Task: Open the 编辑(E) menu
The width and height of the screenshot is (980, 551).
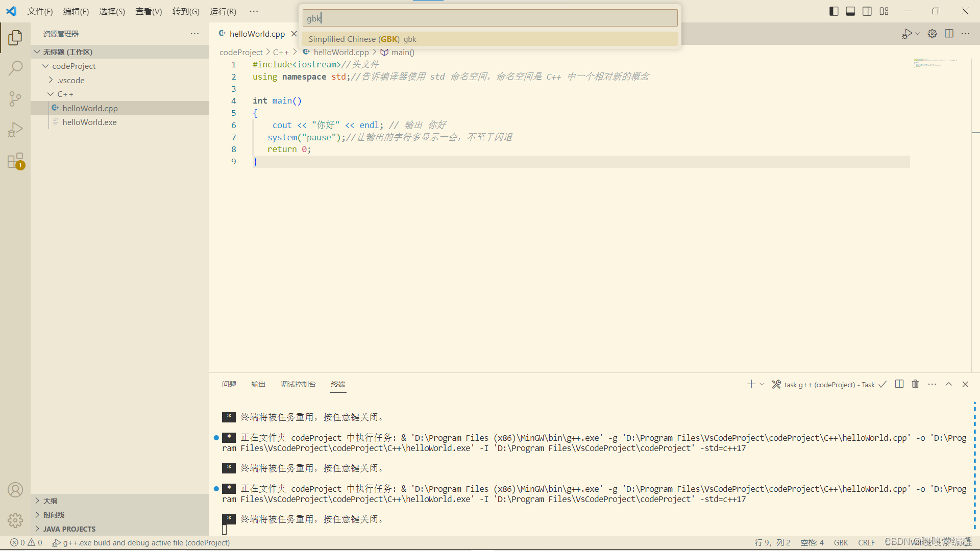Action: click(76, 11)
